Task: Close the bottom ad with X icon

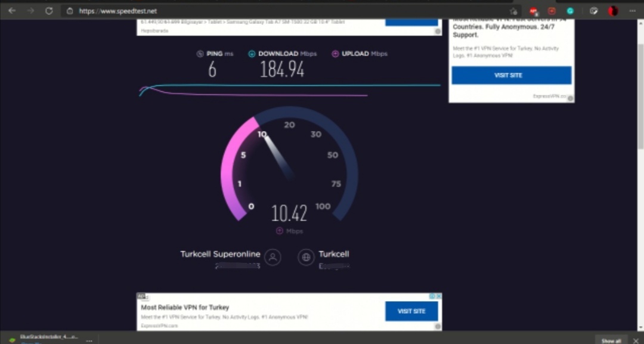Action: pyautogui.click(x=439, y=296)
